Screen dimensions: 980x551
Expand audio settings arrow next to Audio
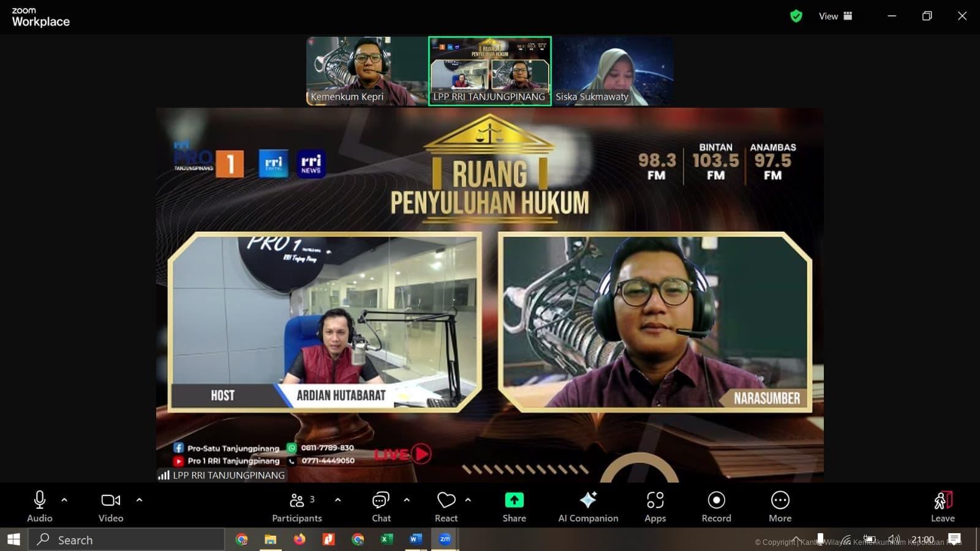pyautogui.click(x=64, y=500)
